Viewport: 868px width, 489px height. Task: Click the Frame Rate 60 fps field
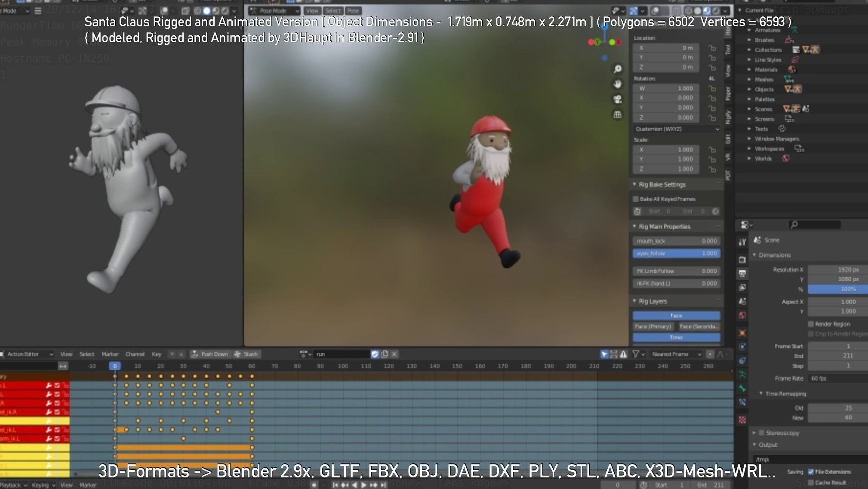[837, 378]
